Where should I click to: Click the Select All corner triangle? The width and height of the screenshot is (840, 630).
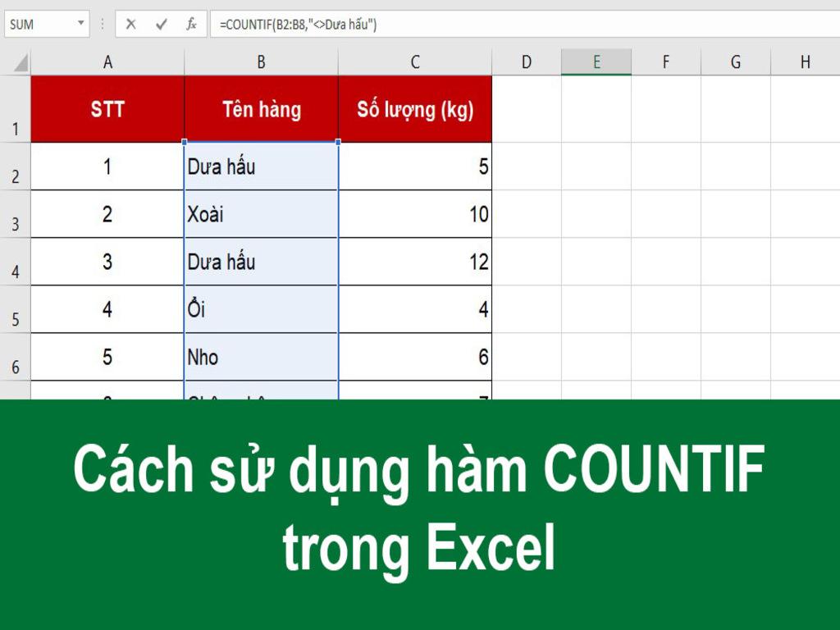click(x=21, y=63)
